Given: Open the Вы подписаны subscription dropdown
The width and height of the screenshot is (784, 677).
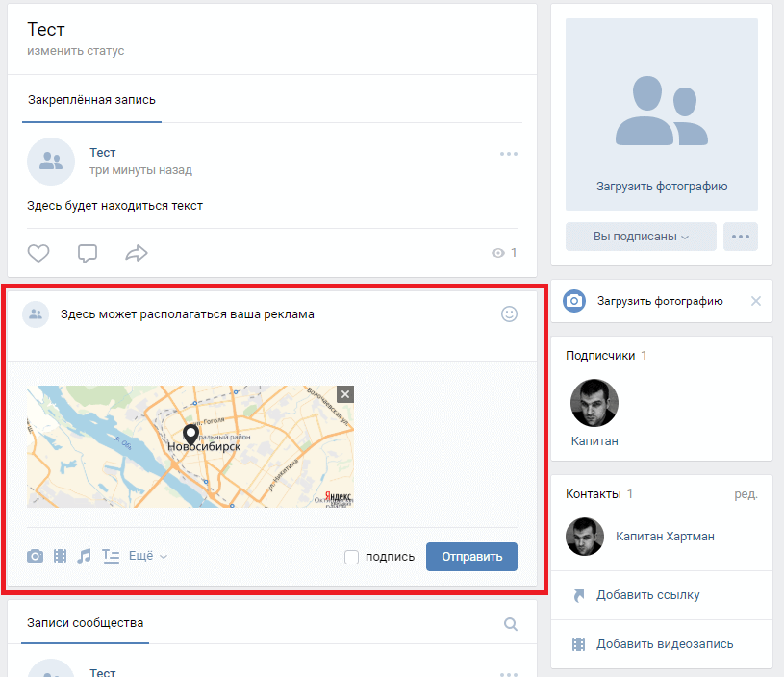Looking at the screenshot, I should coord(641,237).
